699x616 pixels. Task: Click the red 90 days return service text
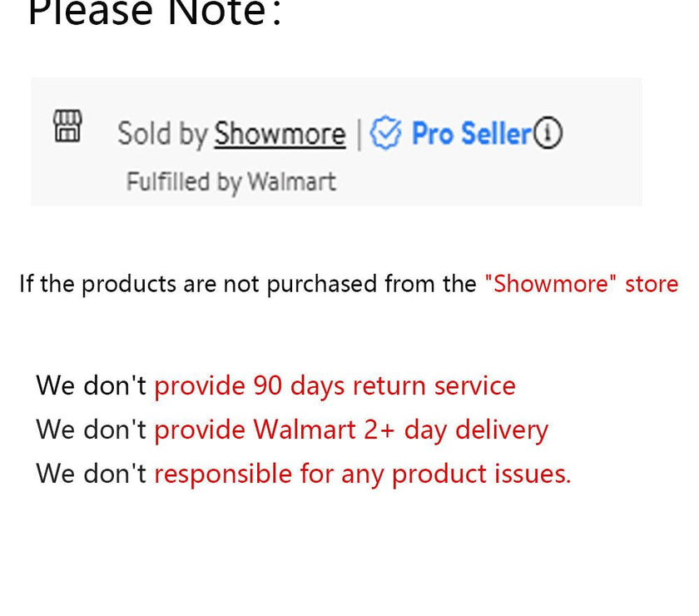coord(335,385)
